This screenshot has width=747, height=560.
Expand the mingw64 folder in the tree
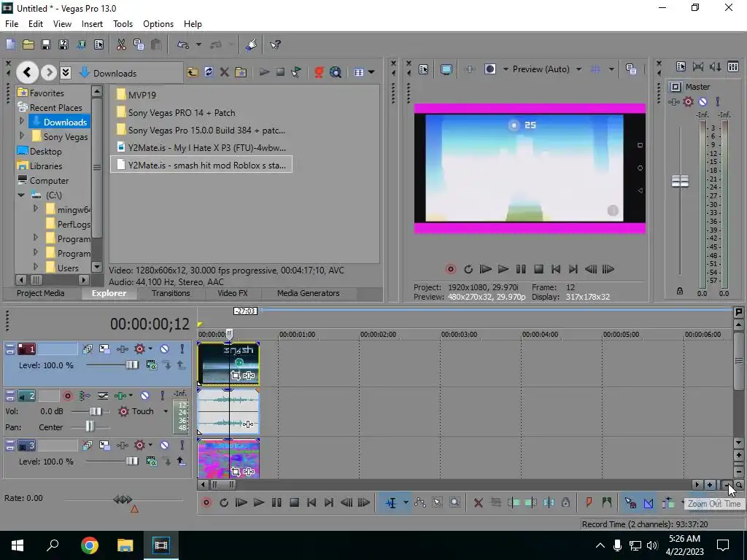[36, 209]
